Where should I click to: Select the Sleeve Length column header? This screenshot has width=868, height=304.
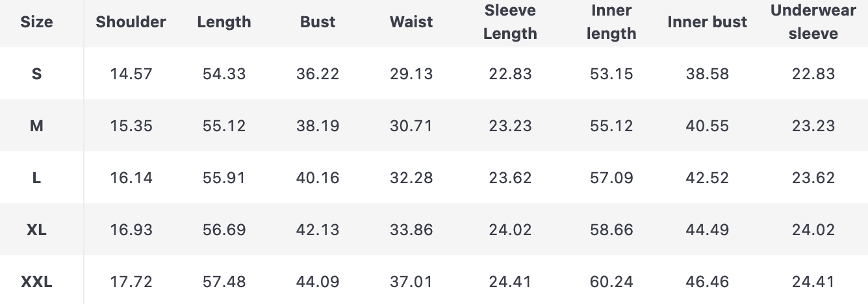(511, 22)
